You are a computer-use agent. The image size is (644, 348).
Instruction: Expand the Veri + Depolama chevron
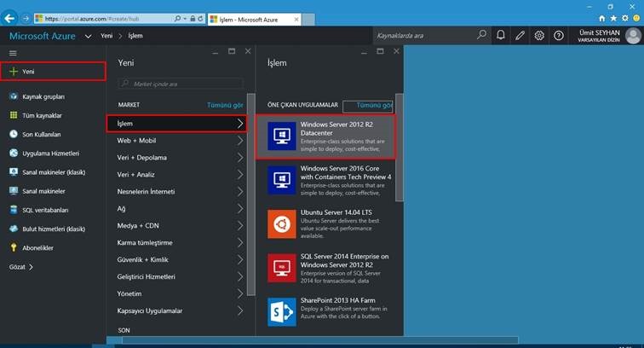click(x=240, y=158)
